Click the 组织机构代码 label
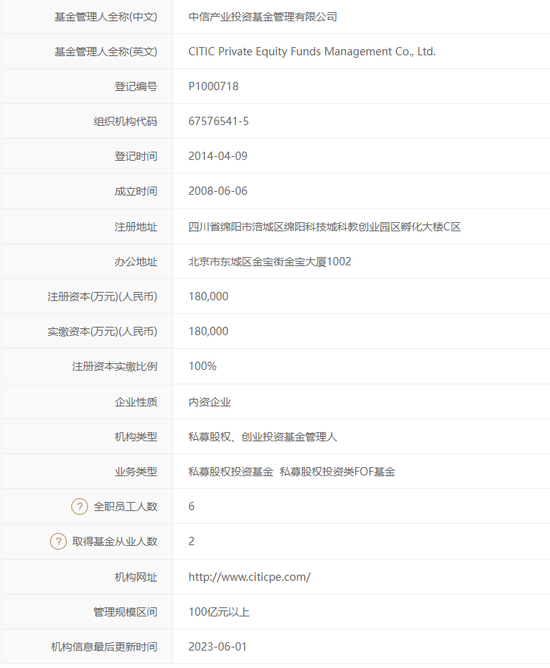 pos(125,121)
